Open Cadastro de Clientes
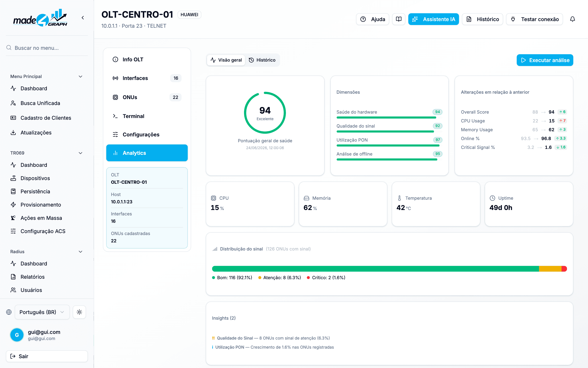The height and width of the screenshot is (368, 588). (x=47, y=118)
